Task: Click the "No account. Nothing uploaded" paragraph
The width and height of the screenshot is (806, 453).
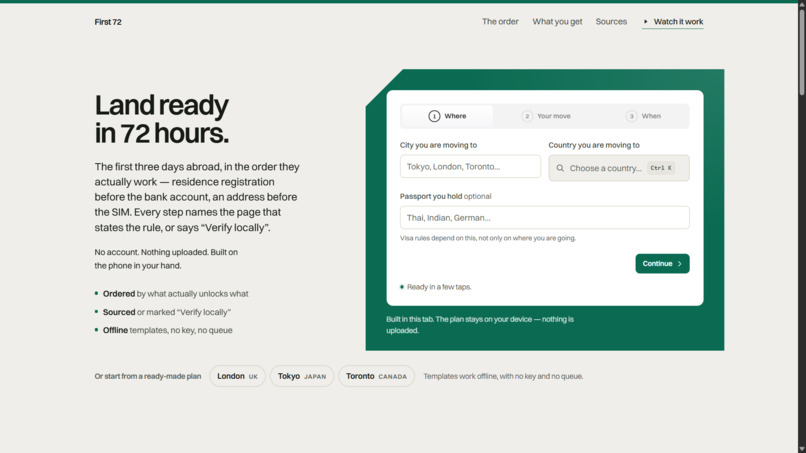Action: point(166,259)
